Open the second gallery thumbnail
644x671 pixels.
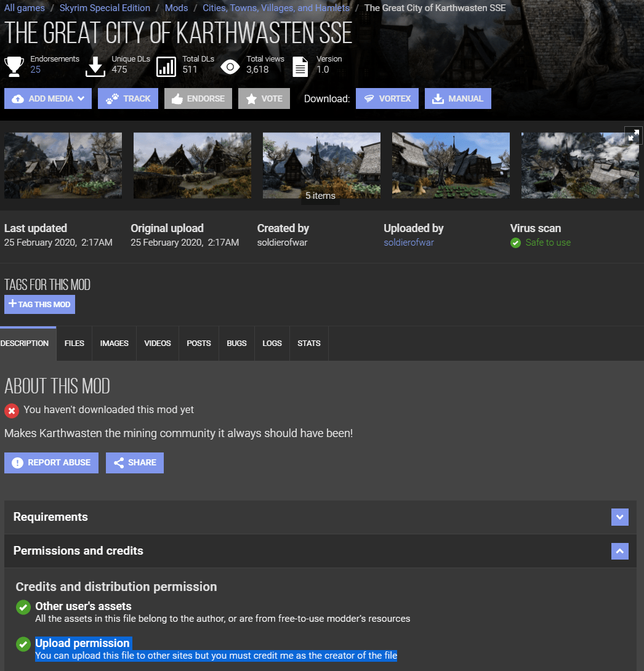[x=192, y=165]
